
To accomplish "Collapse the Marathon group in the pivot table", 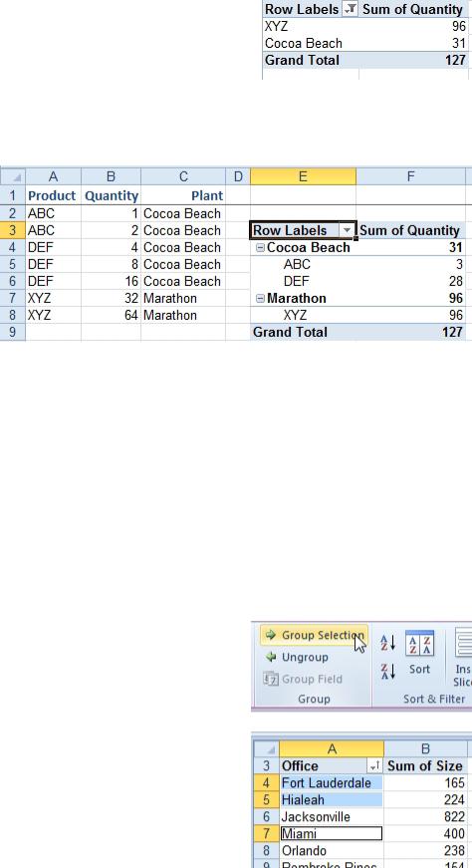I will coord(260,299).
